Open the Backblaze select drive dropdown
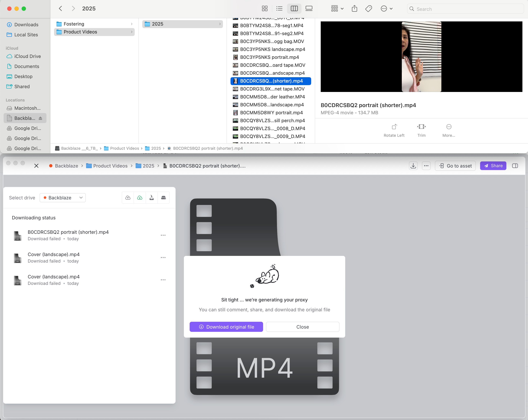 63,198
